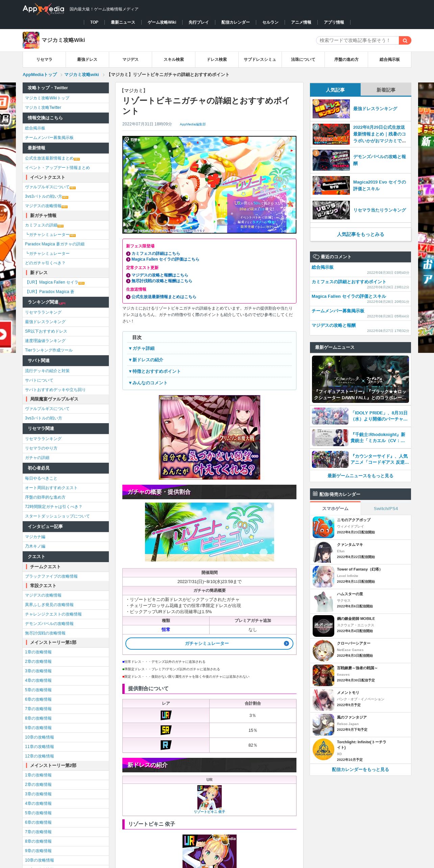Click the マジカミ攻略Wiki game icon
The image size is (434, 868).
point(31,40)
